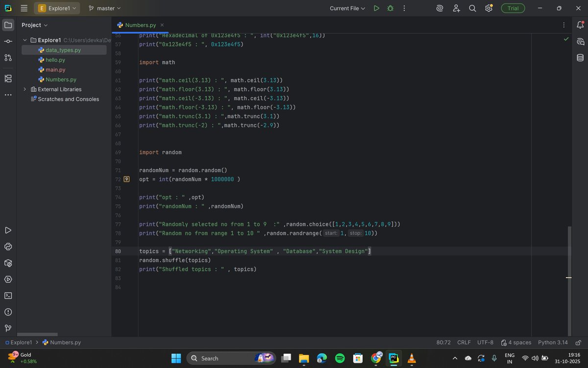Click the taskbar Search box
588x368 pixels.
231,358
